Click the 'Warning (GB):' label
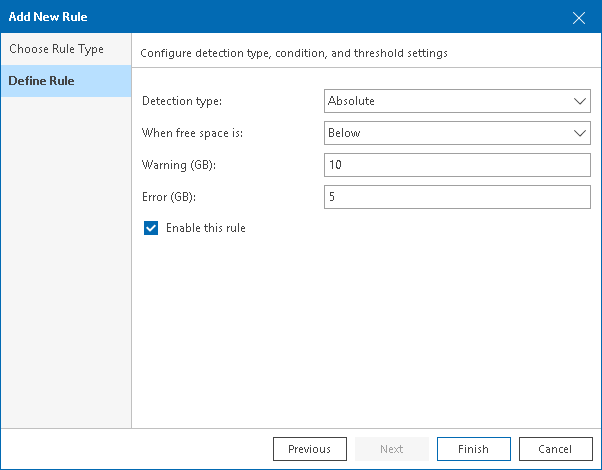This screenshot has width=602, height=470. (179, 165)
